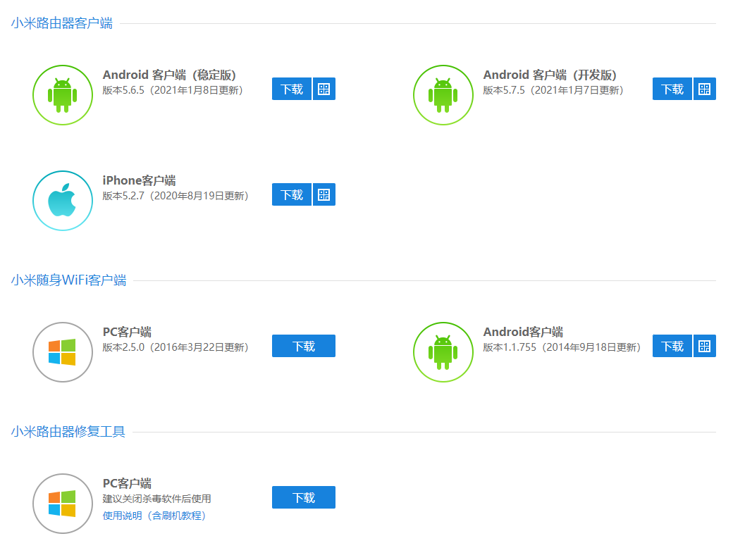
Task: Download the 随身WiFi PC客户端 version 2.5.0
Action: (x=303, y=346)
